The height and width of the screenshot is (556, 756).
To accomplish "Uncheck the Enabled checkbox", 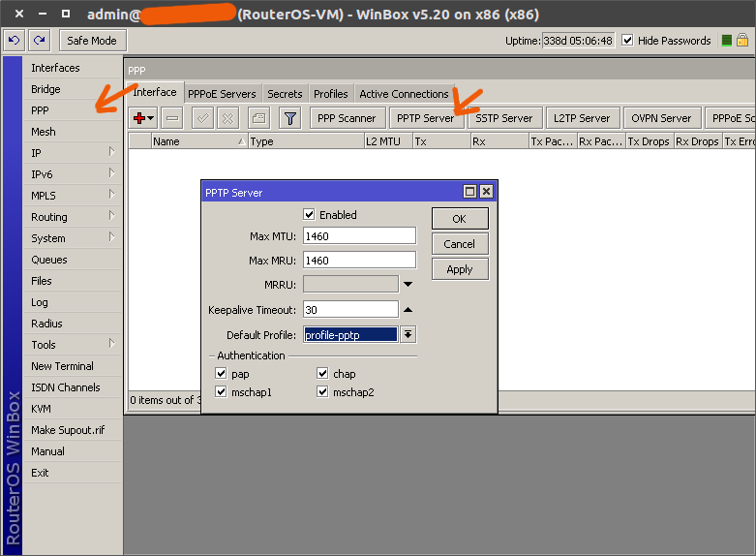I will [309, 214].
